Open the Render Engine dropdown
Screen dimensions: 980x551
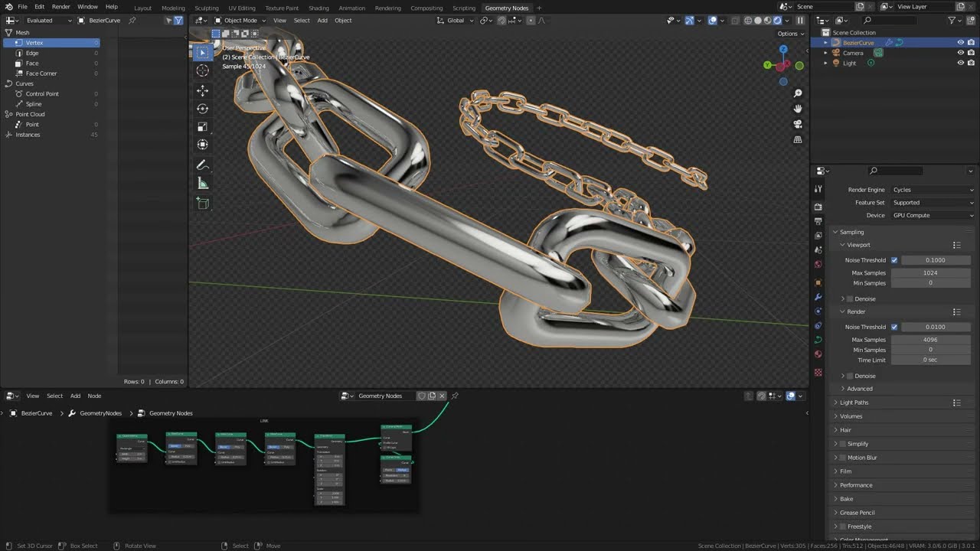pos(933,190)
